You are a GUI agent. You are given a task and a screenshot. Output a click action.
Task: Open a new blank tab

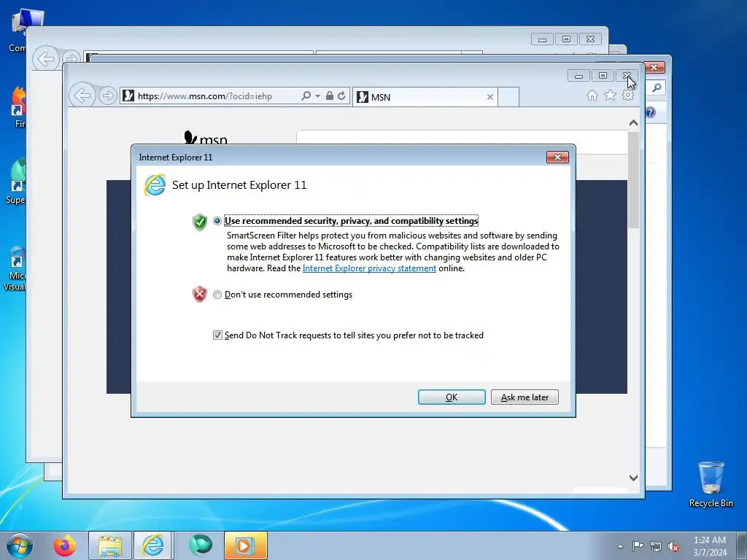point(508,97)
